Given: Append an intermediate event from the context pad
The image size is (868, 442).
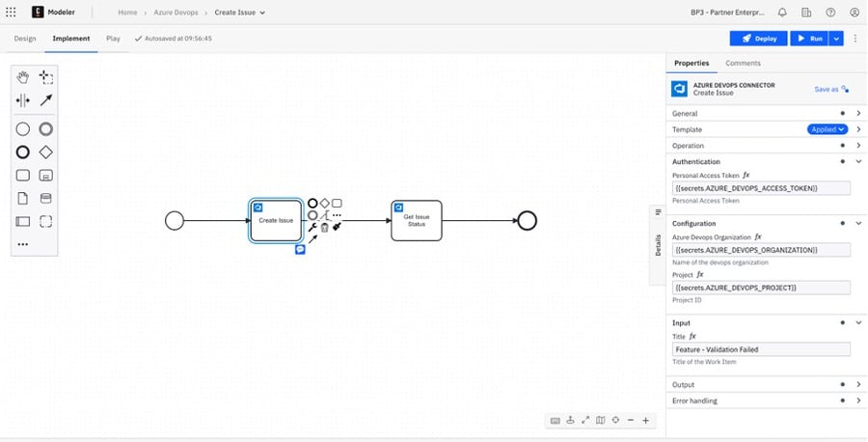Looking at the screenshot, I should click(x=312, y=215).
